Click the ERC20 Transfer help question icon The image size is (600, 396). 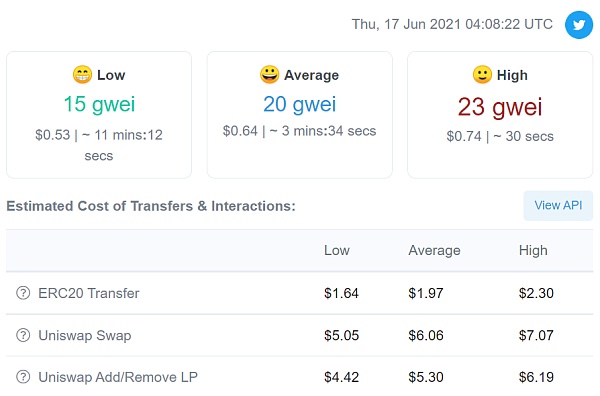23,293
